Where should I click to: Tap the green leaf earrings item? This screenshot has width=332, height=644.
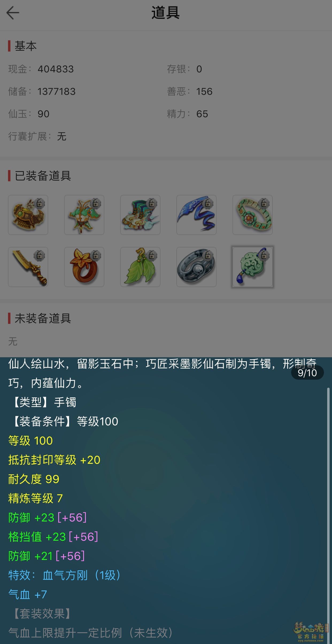click(140, 267)
